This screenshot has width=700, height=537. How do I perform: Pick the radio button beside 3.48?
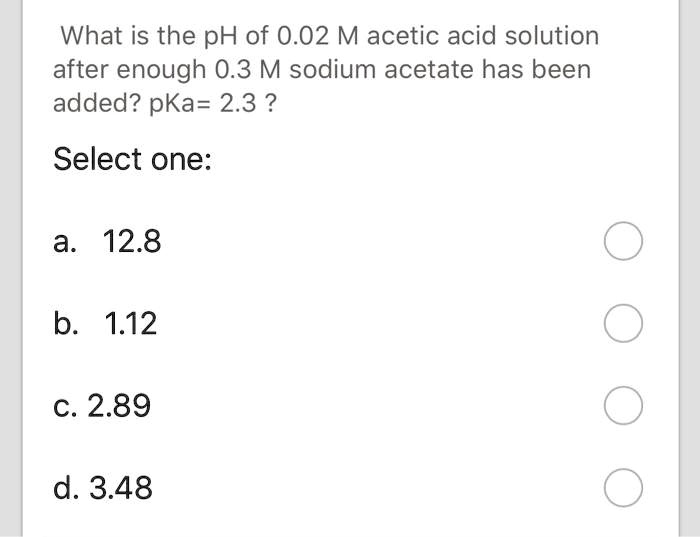(623, 488)
